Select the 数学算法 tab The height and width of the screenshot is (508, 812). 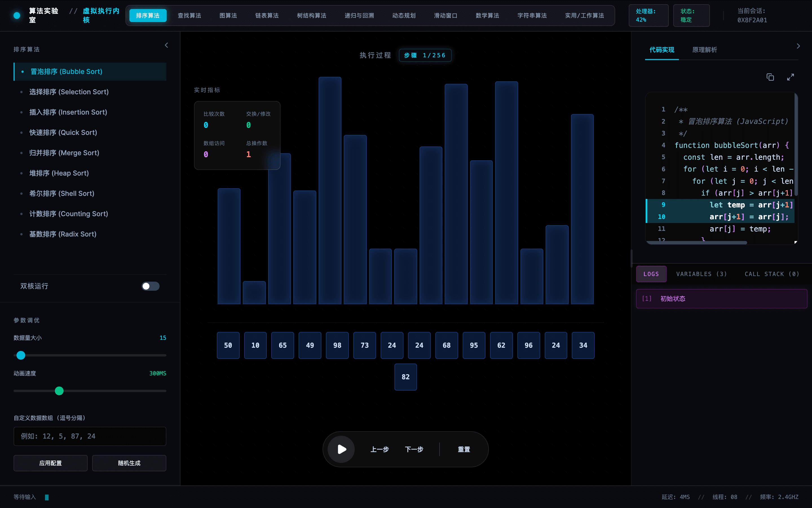[x=487, y=16]
